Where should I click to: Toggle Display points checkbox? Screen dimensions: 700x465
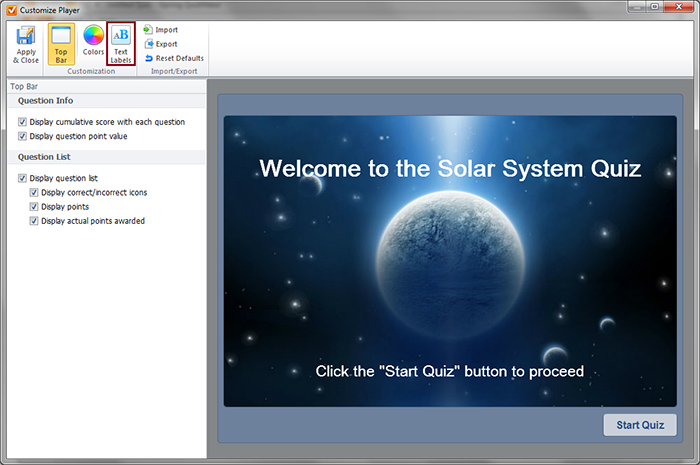tap(33, 207)
